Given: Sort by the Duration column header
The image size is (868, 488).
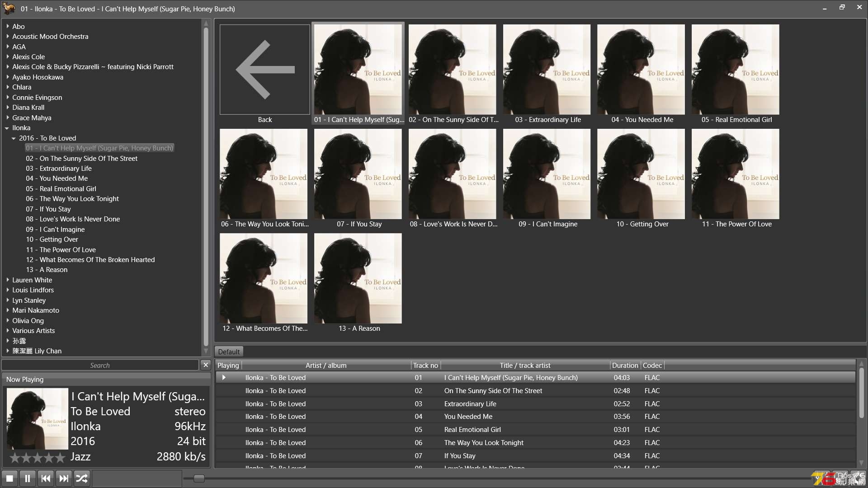Looking at the screenshot, I should [625, 365].
